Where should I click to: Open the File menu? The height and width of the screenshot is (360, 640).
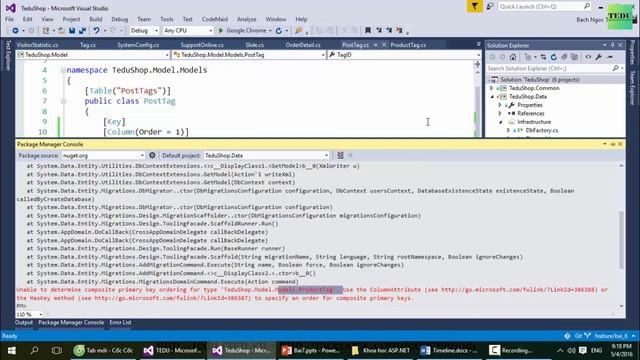pyautogui.click(x=9, y=19)
